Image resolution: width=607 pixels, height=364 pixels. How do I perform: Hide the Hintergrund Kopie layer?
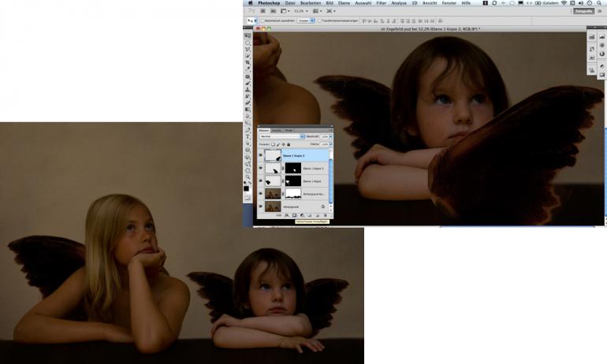click(260, 193)
